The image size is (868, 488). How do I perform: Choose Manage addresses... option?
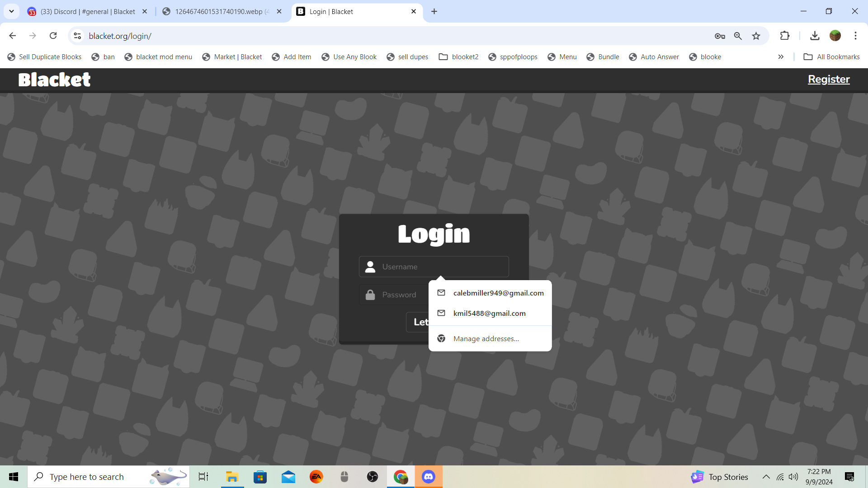coord(486,339)
